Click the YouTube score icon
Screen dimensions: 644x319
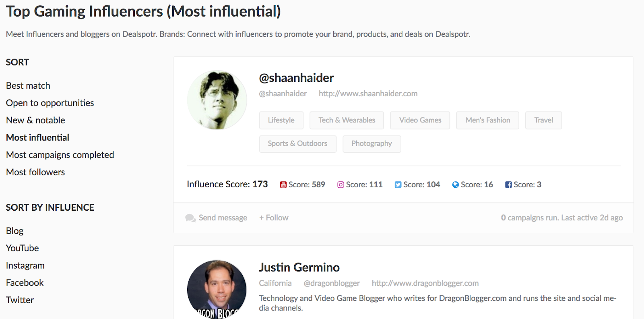click(283, 185)
